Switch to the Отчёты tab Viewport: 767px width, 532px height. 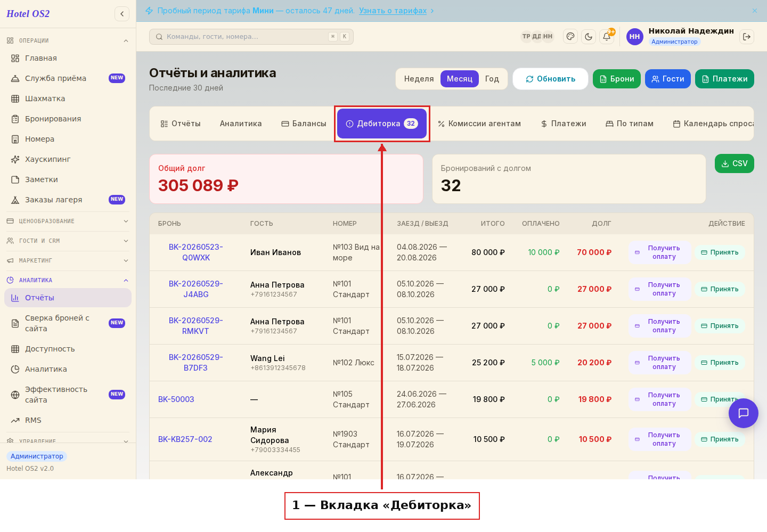(x=181, y=124)
